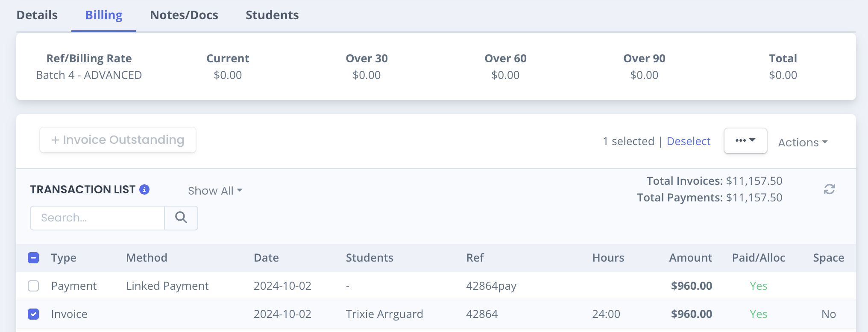Switch to the Details tab
This screenshot has width=868, height=332.
[37, 15]
